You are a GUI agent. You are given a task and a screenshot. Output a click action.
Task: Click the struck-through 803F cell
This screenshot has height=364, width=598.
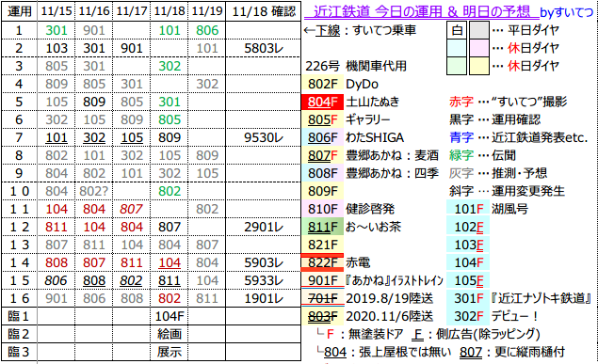pyautogui.click(x=323, y=316)
